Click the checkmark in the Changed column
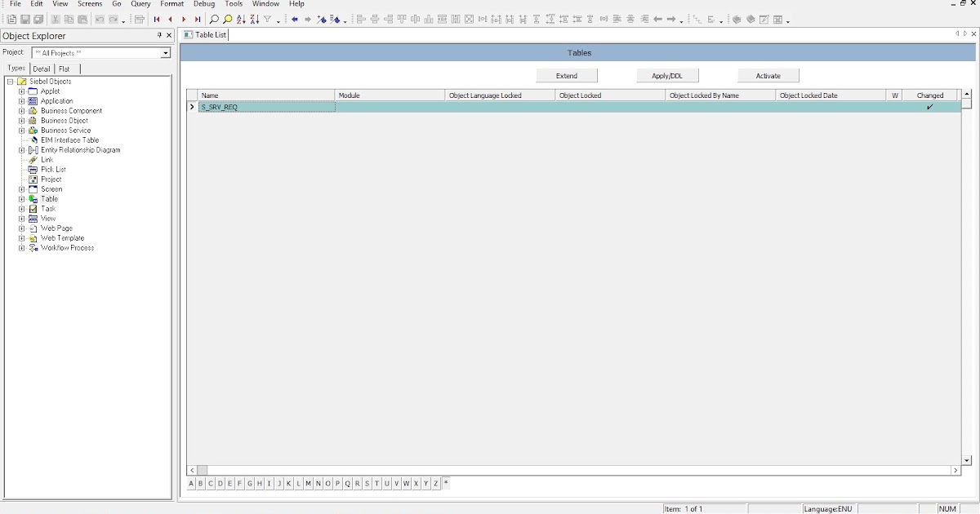Viewport: 980px width, 514px height. click(929, 106)
